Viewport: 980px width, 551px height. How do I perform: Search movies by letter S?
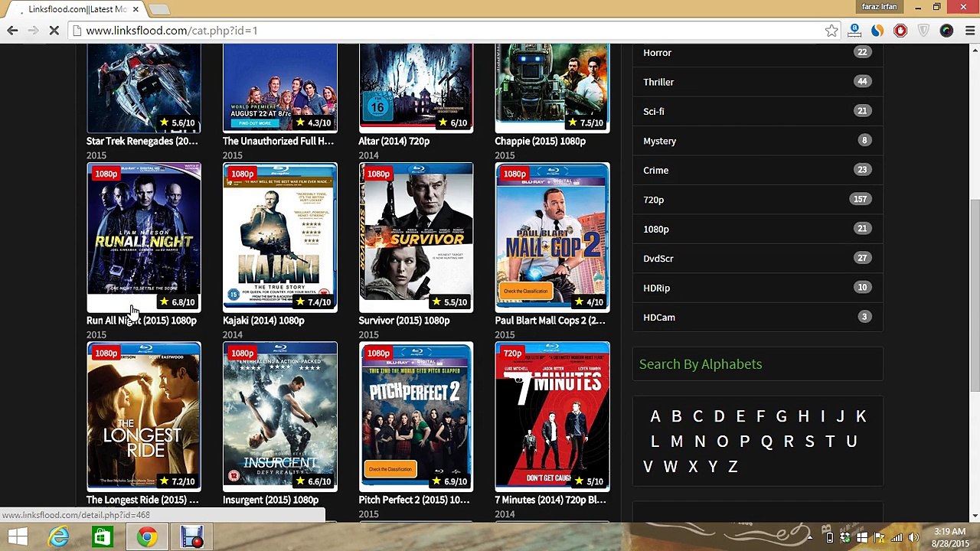coord(809,442)
